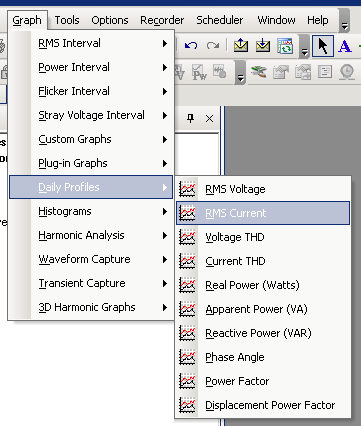Click the calendar refresh toolbar icon
The height and width of the screenshot is (426, 361).
(x=285, y=46)
